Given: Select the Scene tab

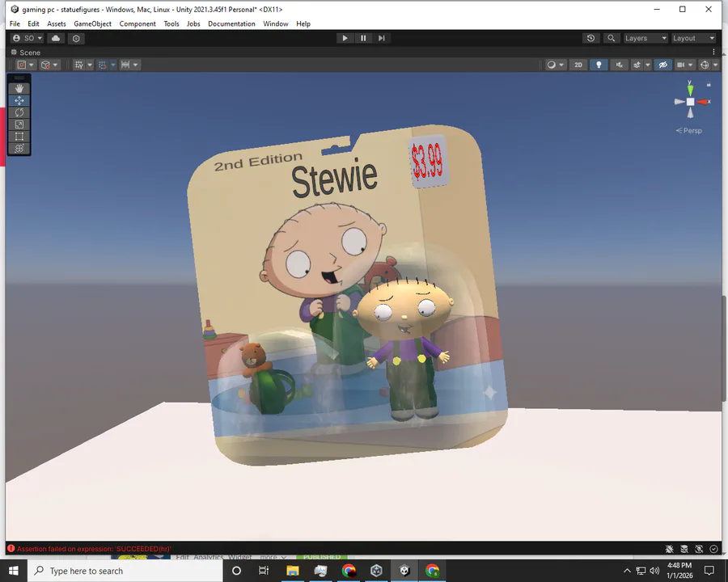Looking at the screenshot, I should point(26,53).
